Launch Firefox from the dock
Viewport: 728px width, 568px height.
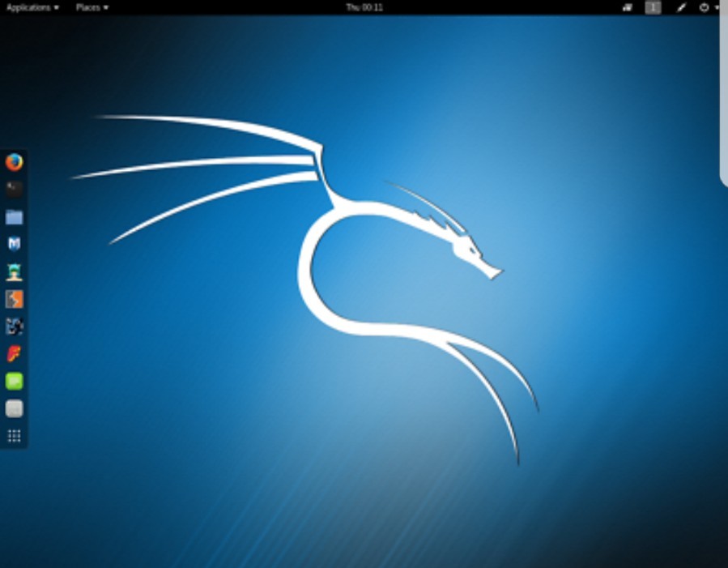tap(14, 162)
